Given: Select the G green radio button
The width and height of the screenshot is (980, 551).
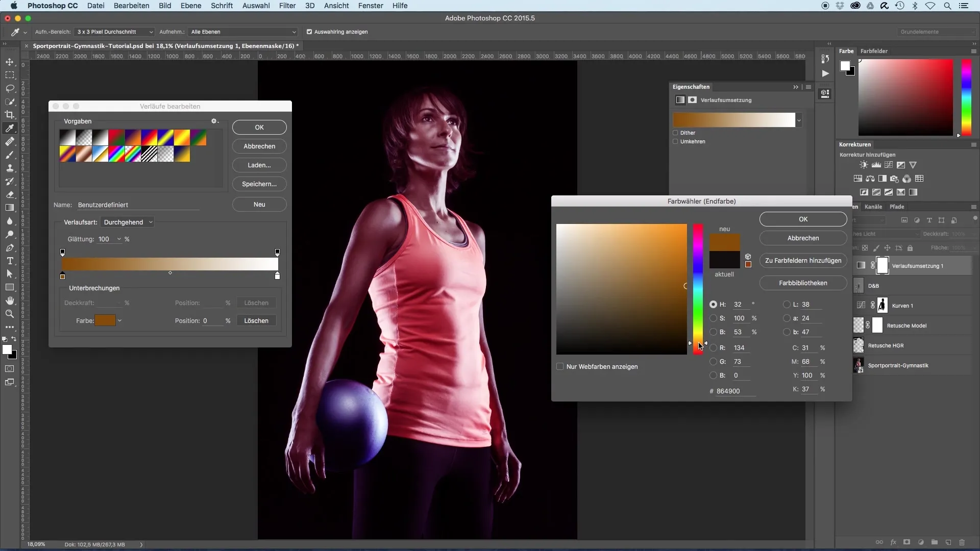Looking at the screenshot, I should [713, 361].
